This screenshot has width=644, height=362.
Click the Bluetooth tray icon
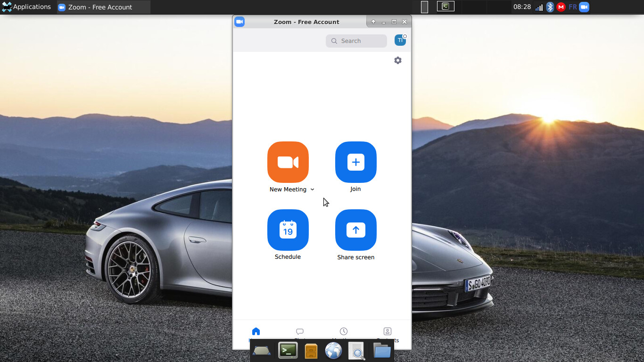tap(550, 7)
